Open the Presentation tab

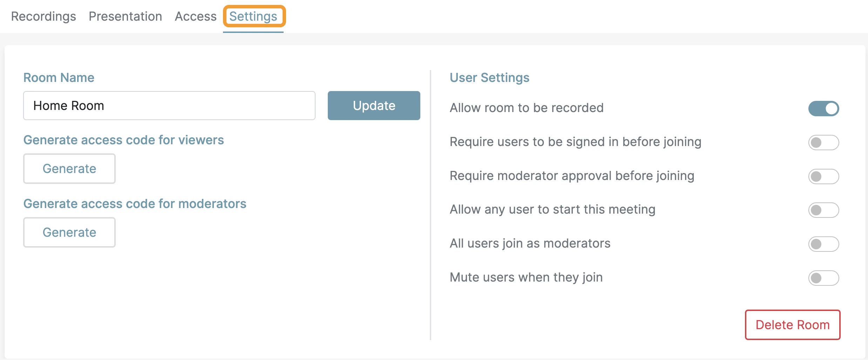pyautogui.click(x=125, y=16)
